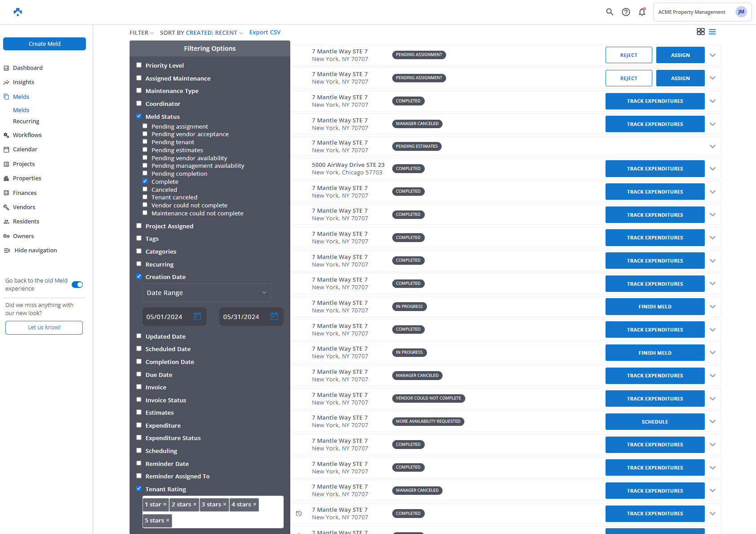Open Vendors in the sidebar
This screenshot has height=534, width=756.
(24, 207)
